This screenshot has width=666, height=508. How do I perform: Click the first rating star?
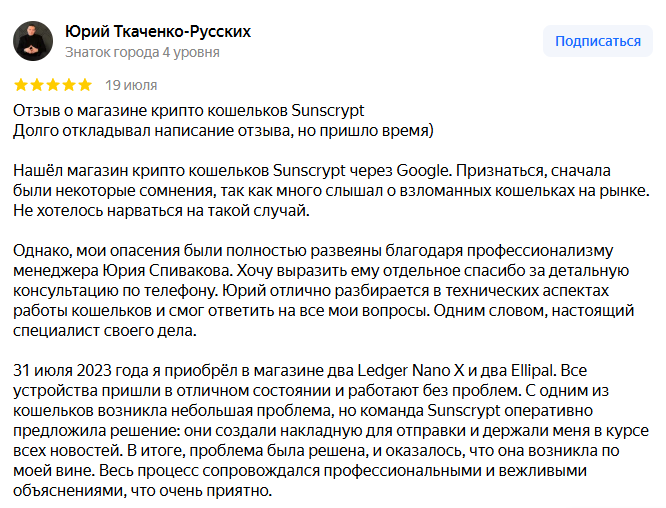(x=21, y=85)
